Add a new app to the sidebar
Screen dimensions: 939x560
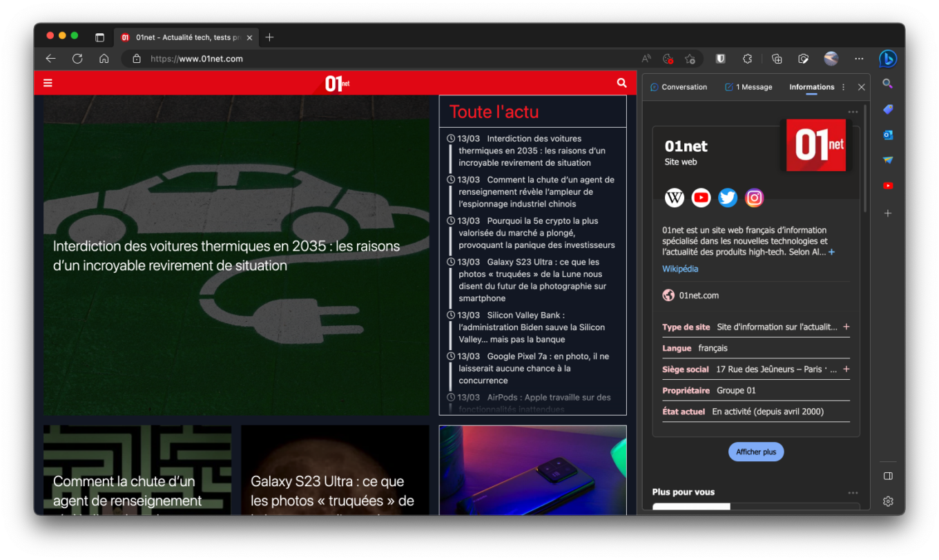(888, 213)
